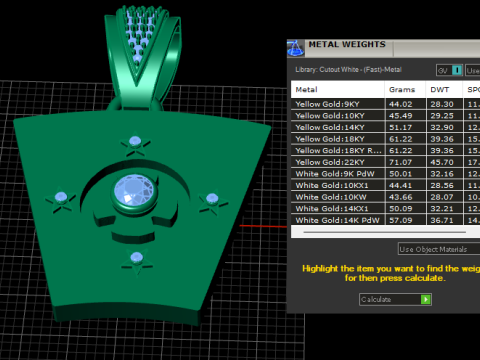
Task: Click the green Calculate arrow icon
Action: (x=426, y=299)
